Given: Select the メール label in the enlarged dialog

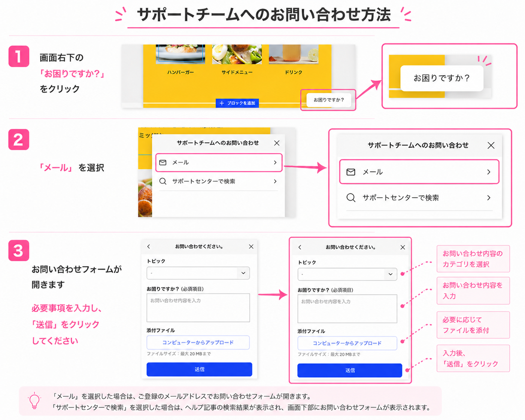Looking at the screenshot, I should point(373,172).
